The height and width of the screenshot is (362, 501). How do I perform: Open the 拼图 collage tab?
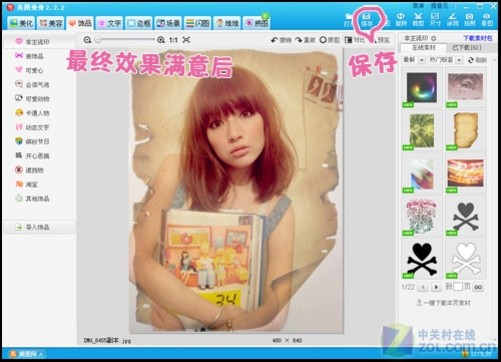pyautogui.click(x=257, y=23)
